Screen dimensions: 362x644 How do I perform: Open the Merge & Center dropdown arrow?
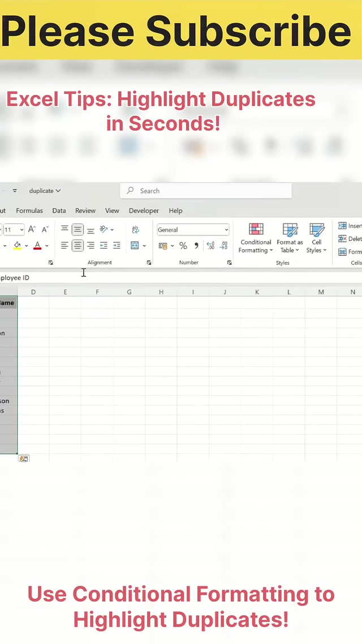pyautogui.click(x=144, y=246)
